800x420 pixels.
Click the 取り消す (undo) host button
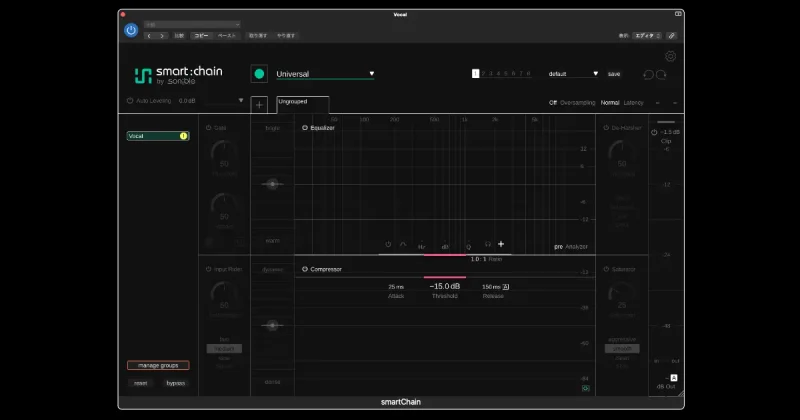[258, 36]
